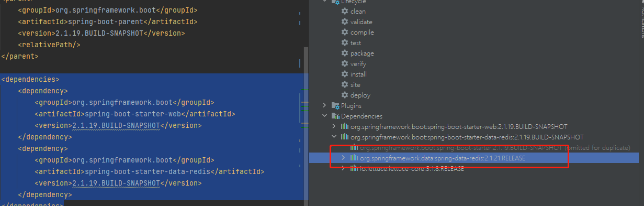The image size is (644, 206).
Task: Collapse the Dependencies node
Action: [x=325, y=116]
